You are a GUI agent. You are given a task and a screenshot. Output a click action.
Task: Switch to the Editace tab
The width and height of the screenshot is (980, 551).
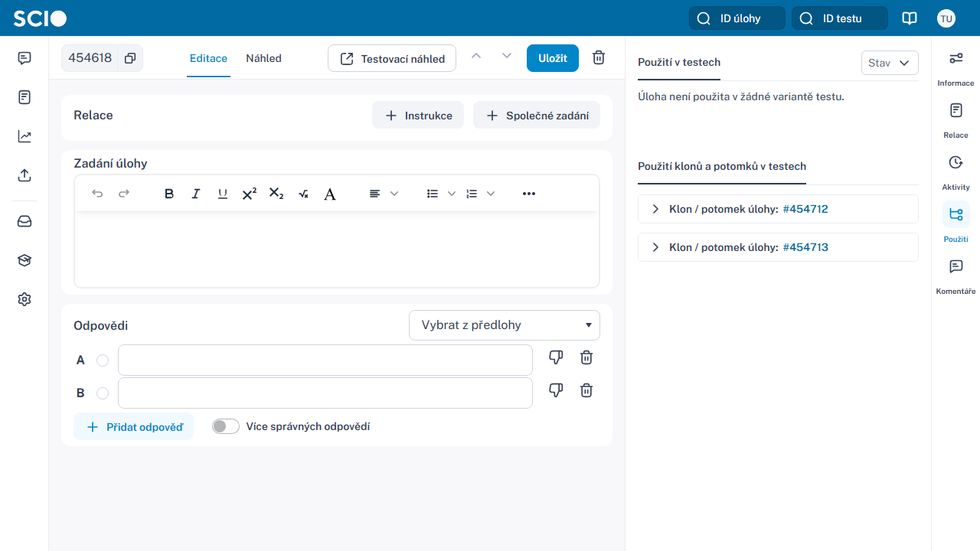click(x=208, y=58)
